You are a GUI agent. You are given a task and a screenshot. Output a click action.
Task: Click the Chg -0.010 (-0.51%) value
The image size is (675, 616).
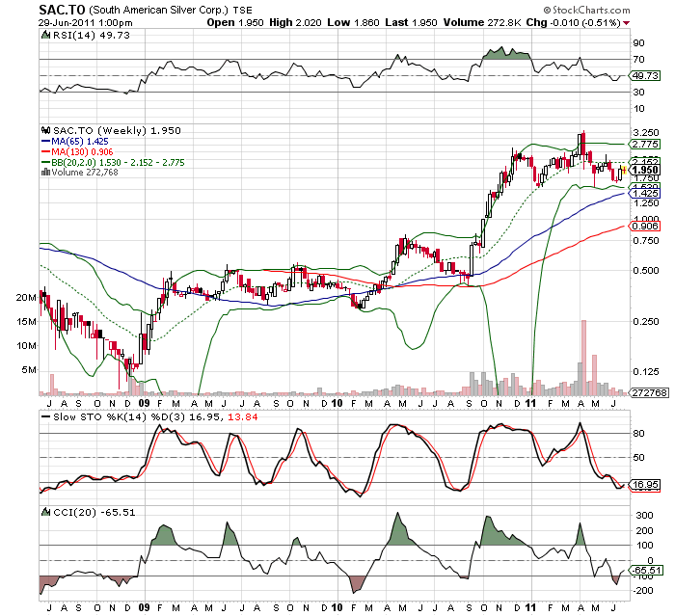point(573,22)
